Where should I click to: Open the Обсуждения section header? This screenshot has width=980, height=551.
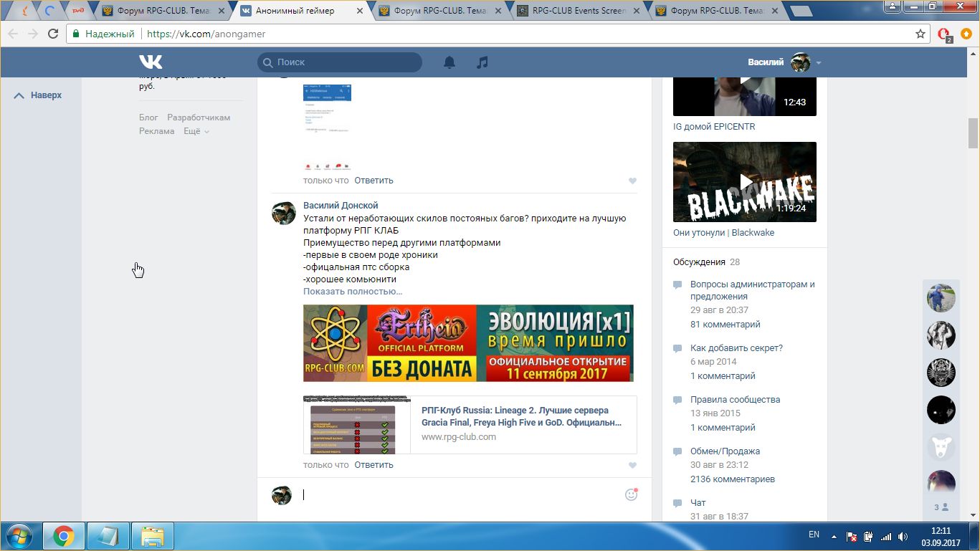[699, 262]
